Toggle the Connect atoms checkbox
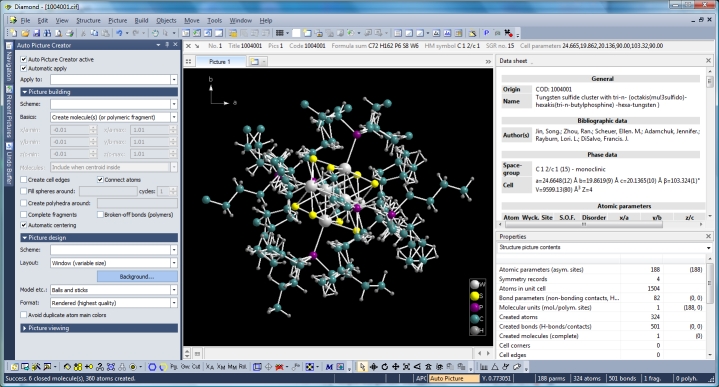This screenshot has height=387, width=719. pyautogui.click(x=100, y=180)
